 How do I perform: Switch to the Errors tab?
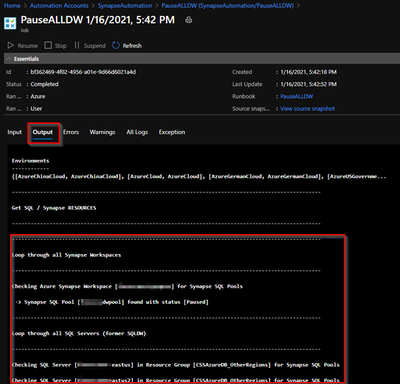(71, 132)
